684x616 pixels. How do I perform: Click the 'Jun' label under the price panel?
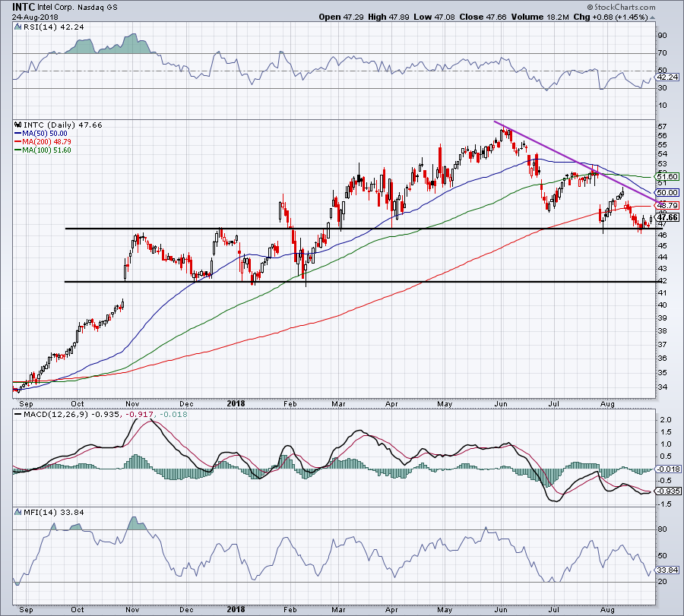tap(501, 403)
